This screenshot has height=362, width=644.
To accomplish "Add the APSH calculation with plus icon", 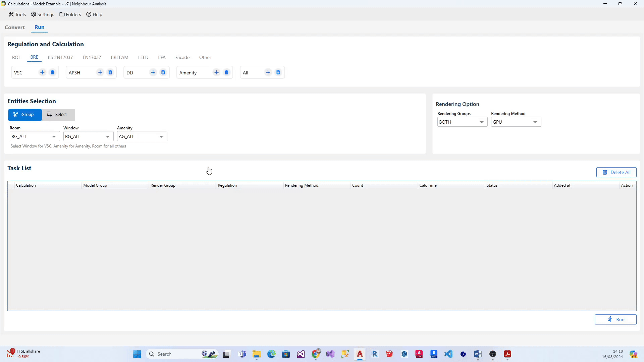I will 100,72.
